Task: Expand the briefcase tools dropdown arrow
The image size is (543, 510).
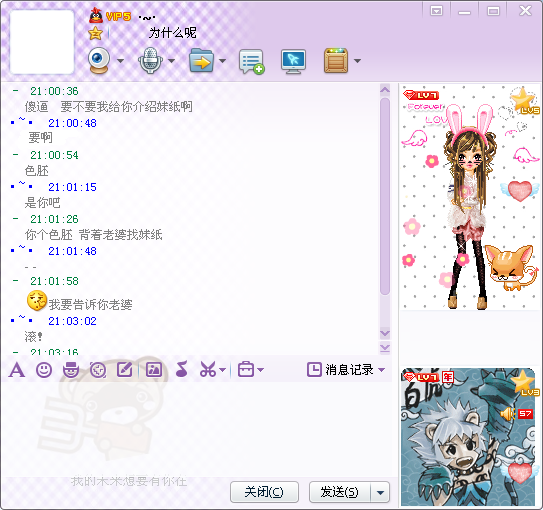Action: (261, 370)
